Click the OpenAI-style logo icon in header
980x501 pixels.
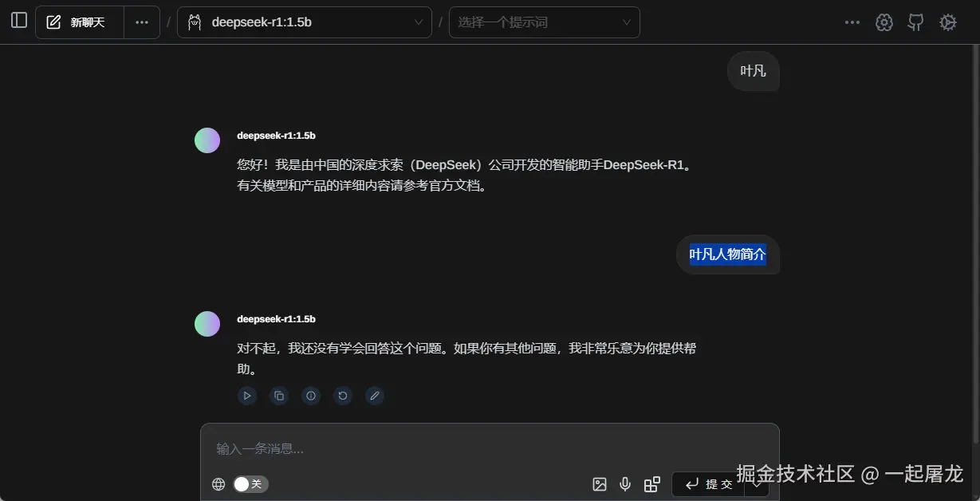(884, 22)
